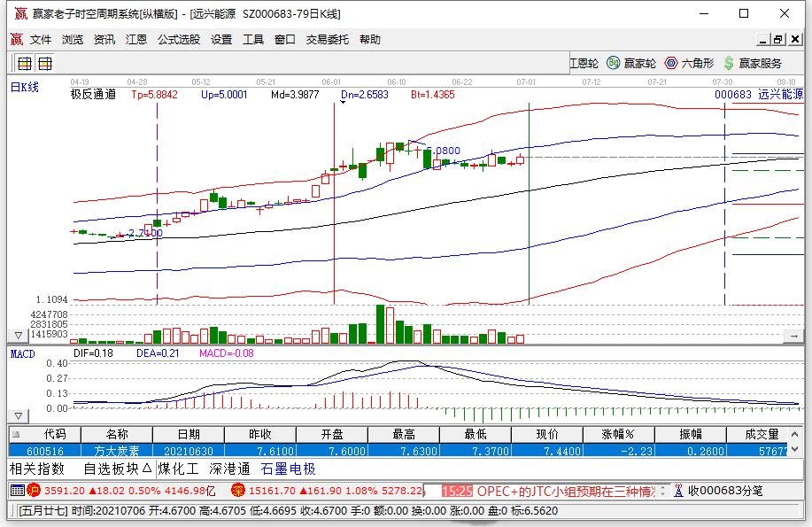This screenshot has width=812, height=527.
Task: Expand the volume panel triangle menu
Action: point(18,336)
